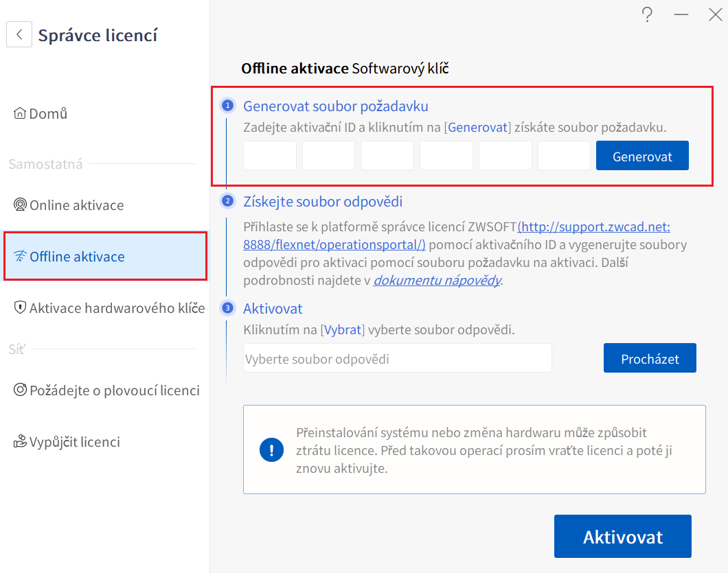This screenshot has width=728, height=573.
Task: Open the dokumentu nápovědy link
Action: pos(437,280)
